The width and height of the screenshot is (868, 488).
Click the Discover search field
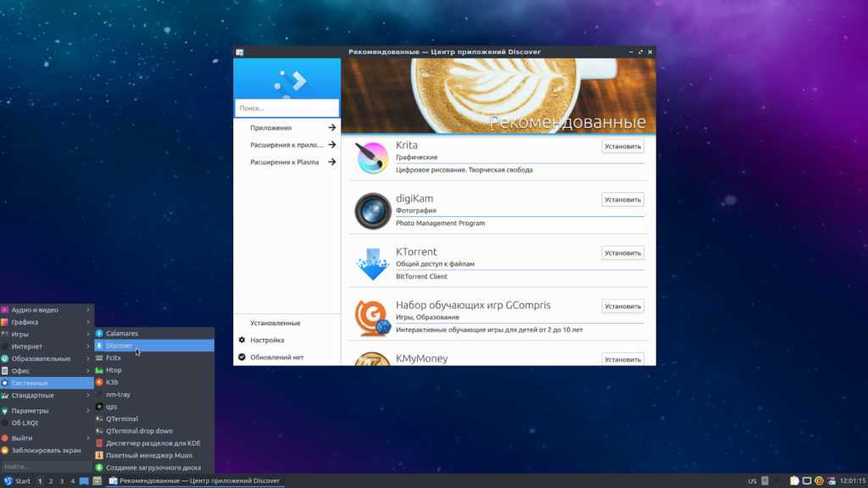point(287,108)
